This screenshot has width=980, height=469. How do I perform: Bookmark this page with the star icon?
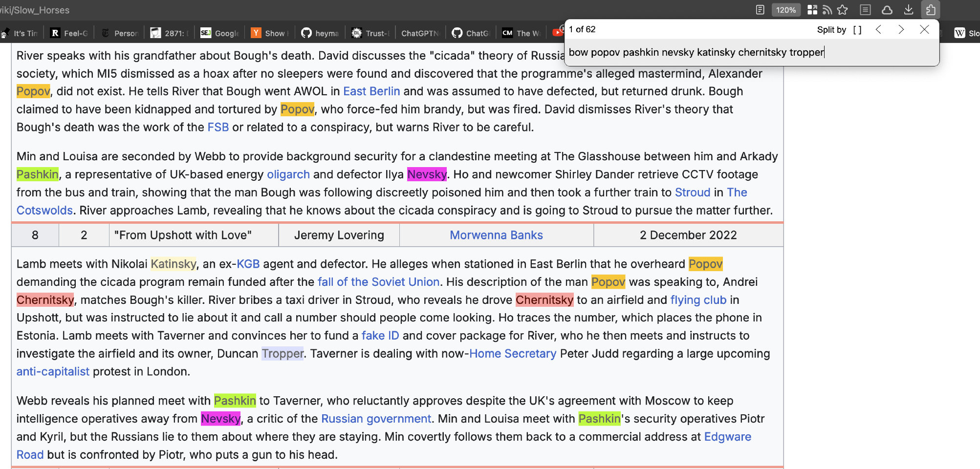pos(842,10)
